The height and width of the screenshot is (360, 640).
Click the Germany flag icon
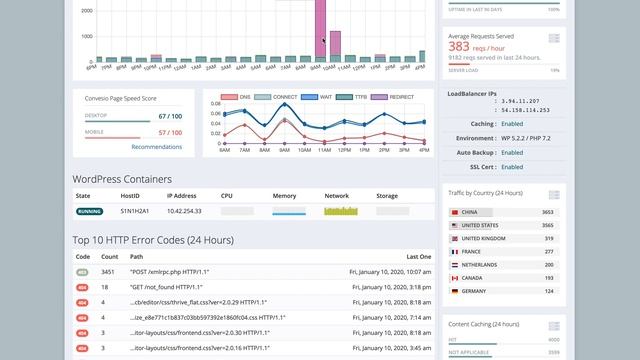click(455, 291)
